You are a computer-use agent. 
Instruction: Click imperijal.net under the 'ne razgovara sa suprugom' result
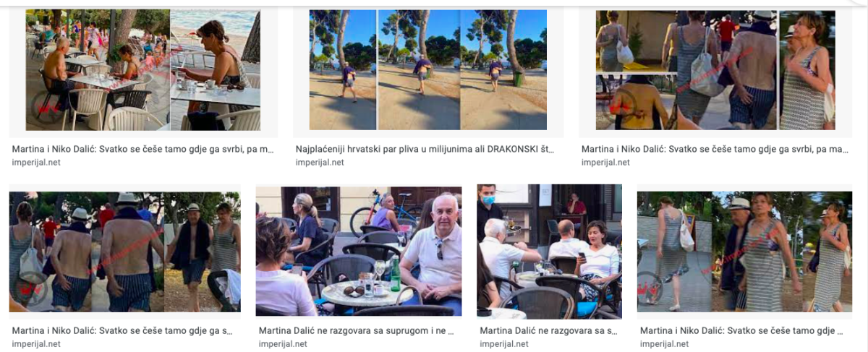coord(283,344)
